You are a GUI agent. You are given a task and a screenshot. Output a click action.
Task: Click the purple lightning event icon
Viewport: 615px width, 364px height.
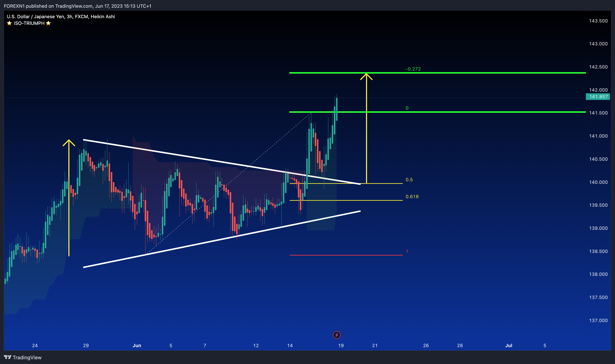(x=336, y=335)
